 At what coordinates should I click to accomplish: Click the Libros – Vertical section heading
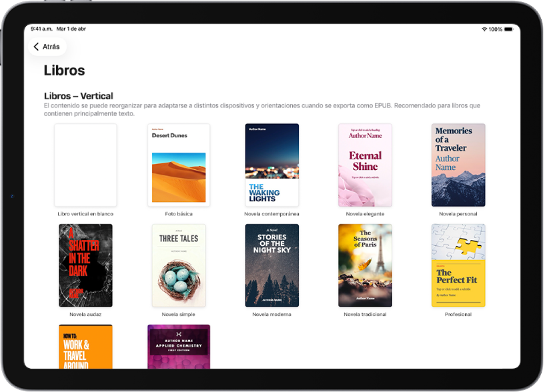coord(79,96)
